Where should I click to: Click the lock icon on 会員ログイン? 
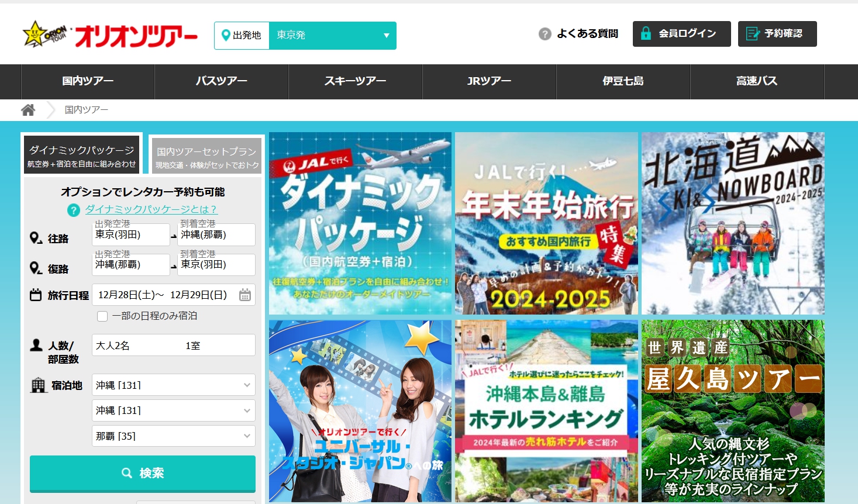click(646, 33)
